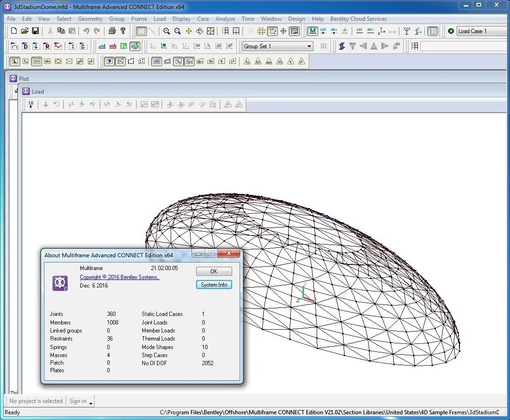
Task: Toggle the plate P display button
Action: (x=110, y=61)
